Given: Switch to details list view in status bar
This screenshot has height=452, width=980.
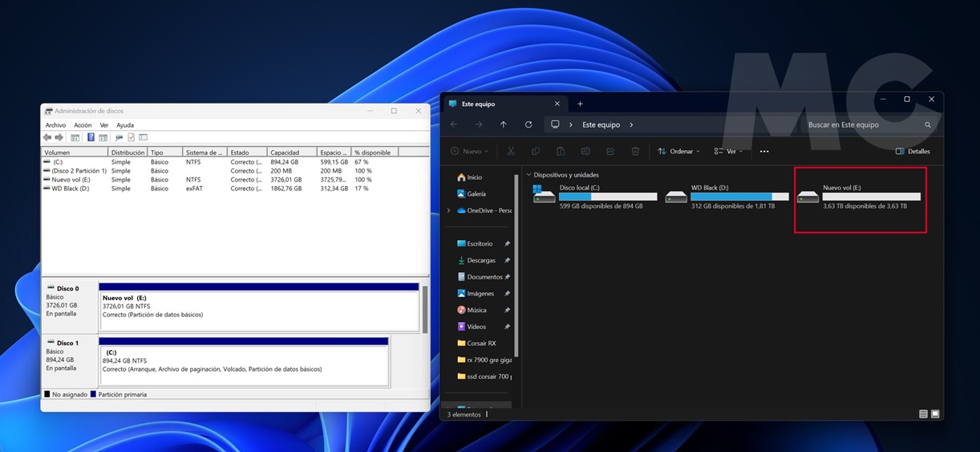Looking at the screenshot, I should click(x=923, y=414).
